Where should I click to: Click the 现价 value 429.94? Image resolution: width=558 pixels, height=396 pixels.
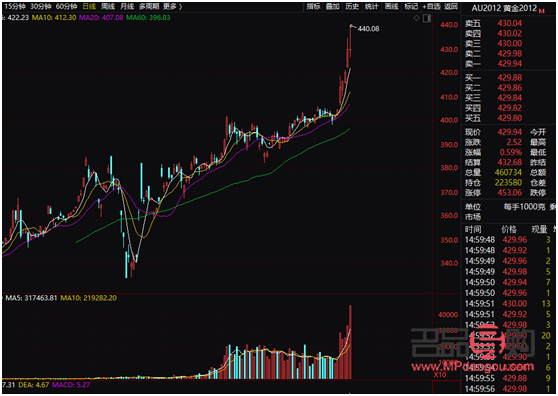[510, 132]
